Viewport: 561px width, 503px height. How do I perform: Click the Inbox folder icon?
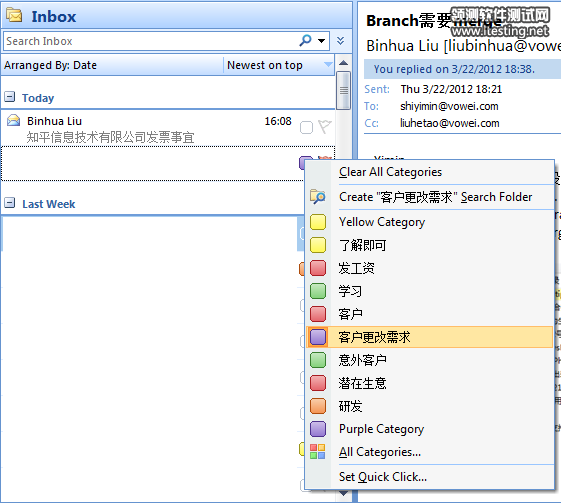(14, 15)
